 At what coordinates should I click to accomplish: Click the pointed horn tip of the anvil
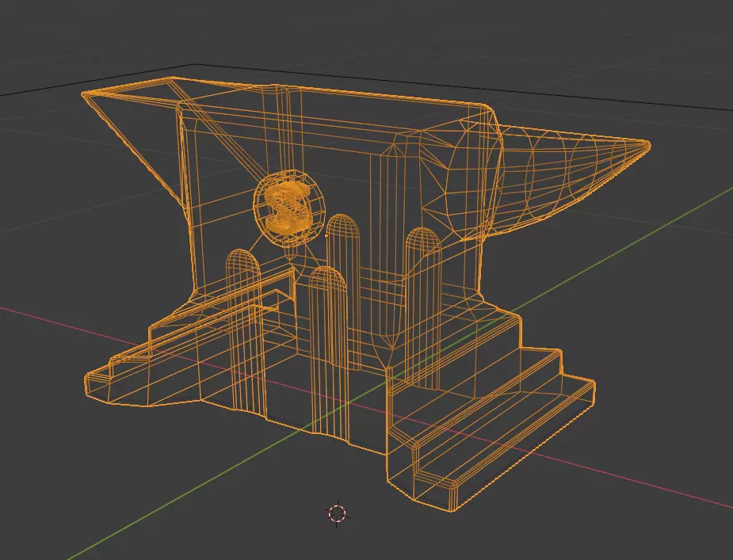(x=647, y=146)
